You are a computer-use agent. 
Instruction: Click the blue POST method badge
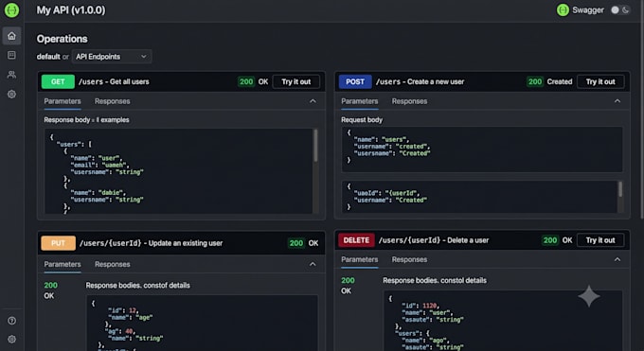[x=355, y=81]
